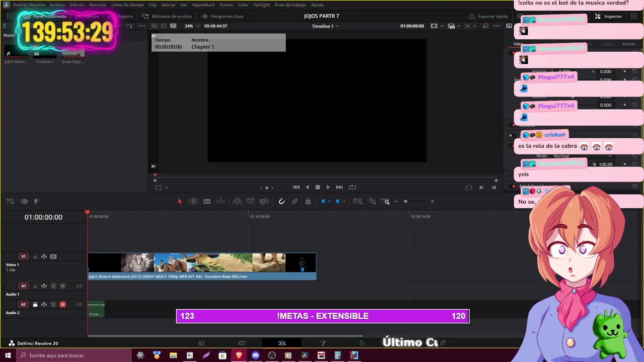
Task: Select the Timeline 1 thumbnail in media pool
Action: pyautogui.click(x=44, y=53)
